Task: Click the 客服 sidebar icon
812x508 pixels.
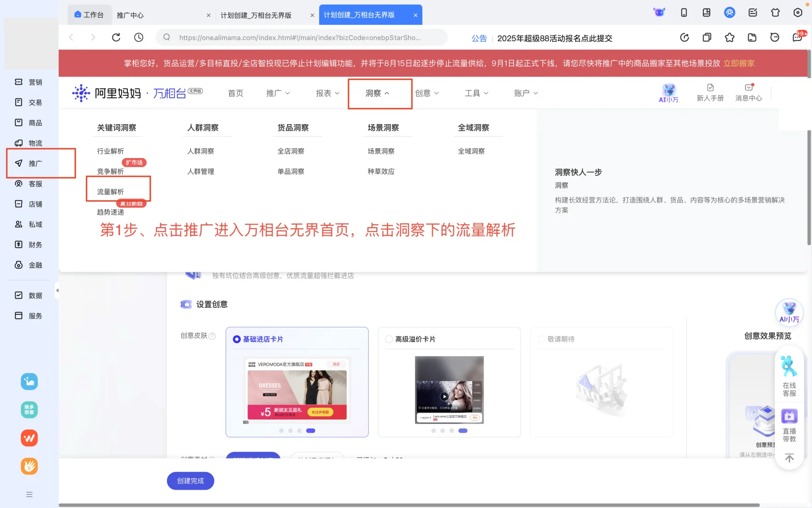Action: click(x=29, y=183)
